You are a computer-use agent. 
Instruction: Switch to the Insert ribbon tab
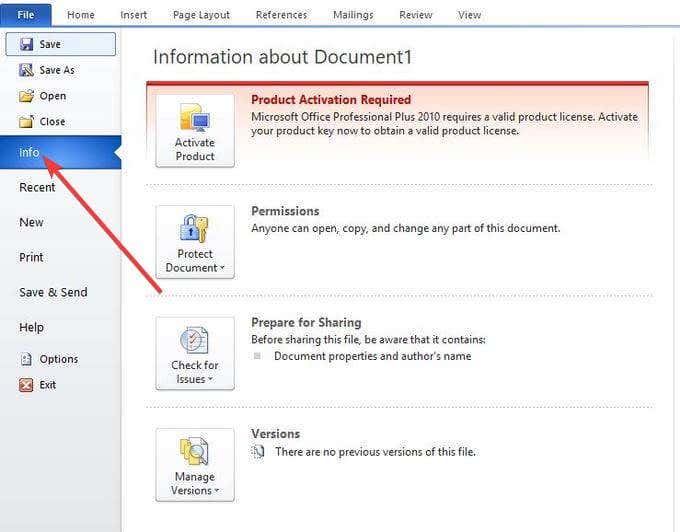pyautogui.click(x=134, y=15)
